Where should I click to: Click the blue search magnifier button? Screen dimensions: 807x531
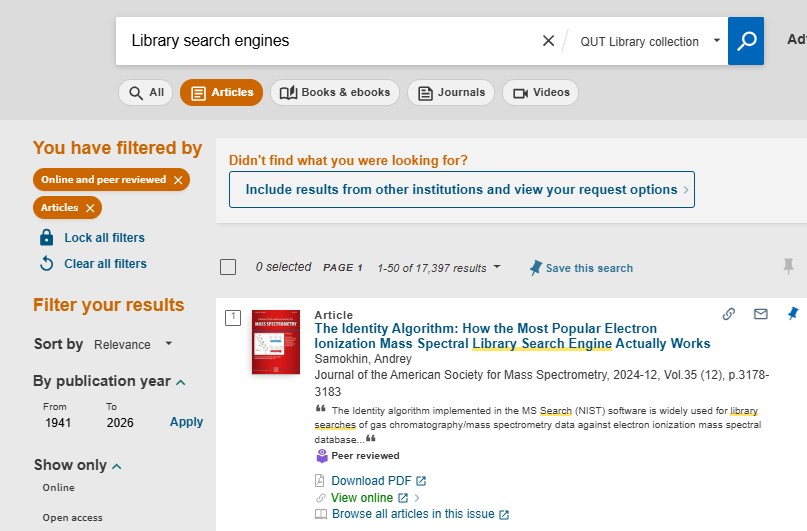[x=745, y=41]
